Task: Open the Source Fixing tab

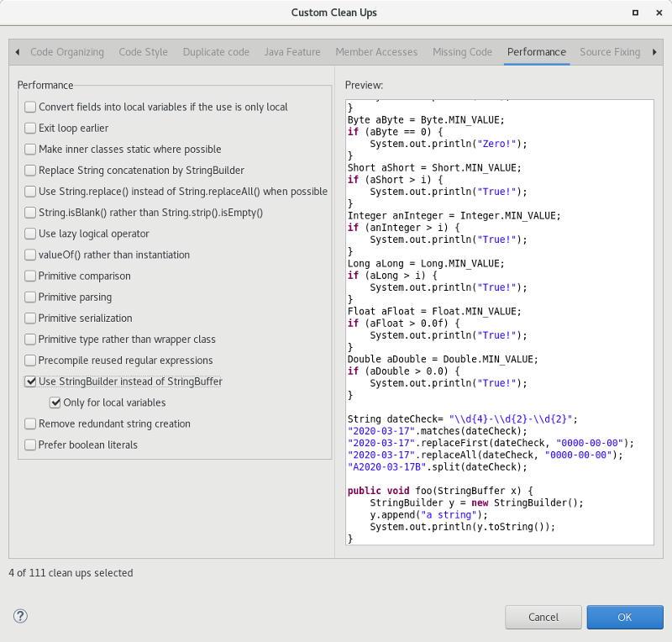Action: pyautogui.click(x=610, y=52)
